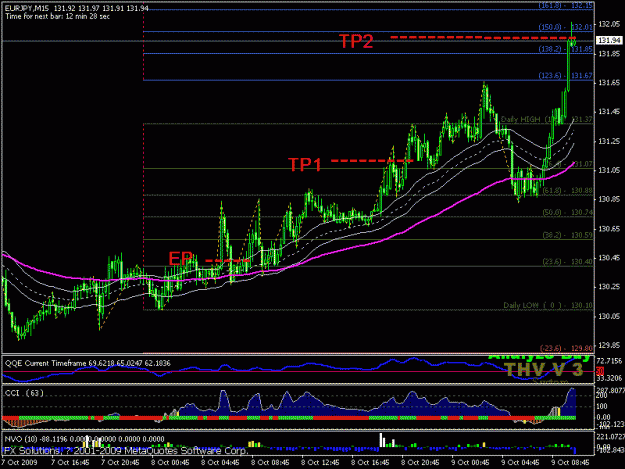Select the red TP2 text label

coord(356,41)
